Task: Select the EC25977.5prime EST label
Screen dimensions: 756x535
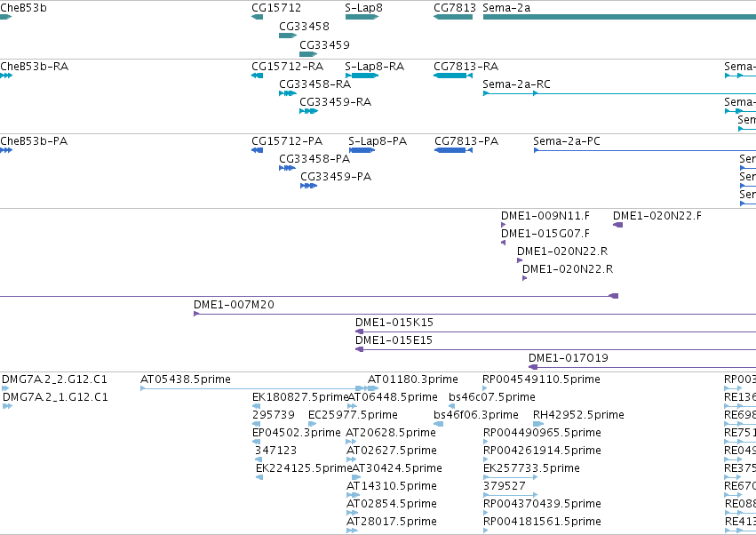Action: coord(353,415)
